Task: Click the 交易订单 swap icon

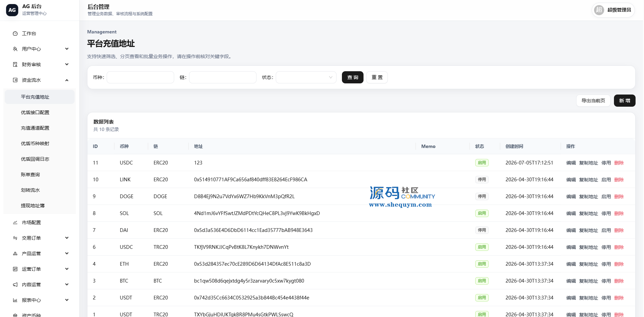Action: click(x=15, y=238)
